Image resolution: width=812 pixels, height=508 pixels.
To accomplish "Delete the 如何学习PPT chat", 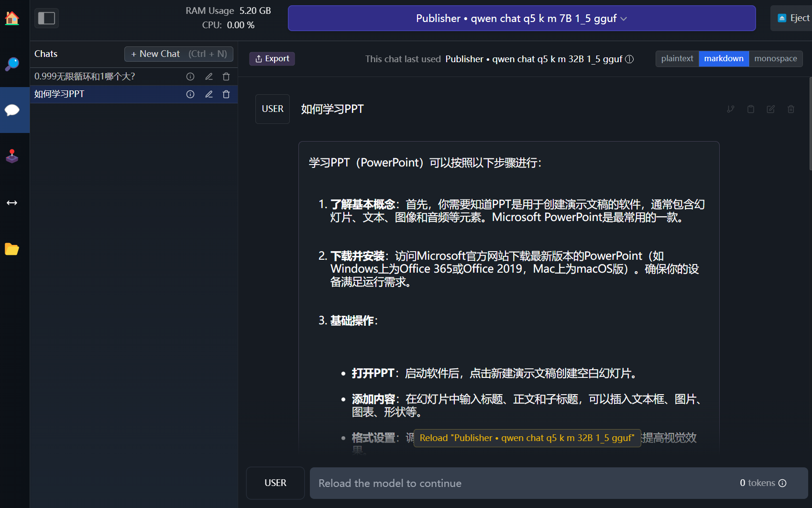I will pyautogui.click(x=226, y=94).
